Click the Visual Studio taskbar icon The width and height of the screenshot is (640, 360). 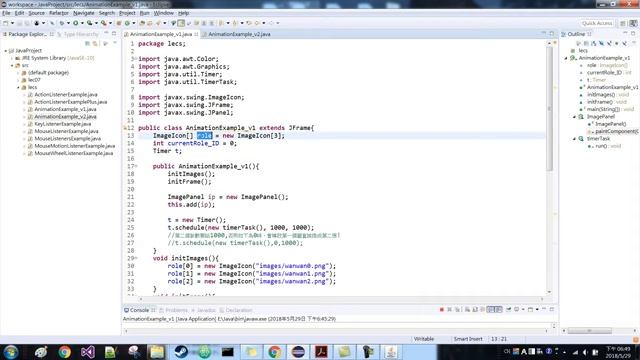point(88,352)
